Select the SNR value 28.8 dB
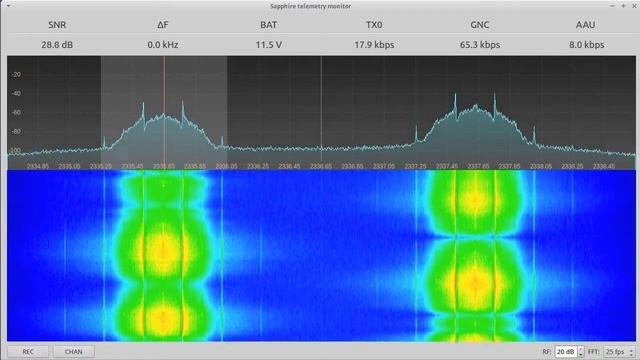 point(57,45)
